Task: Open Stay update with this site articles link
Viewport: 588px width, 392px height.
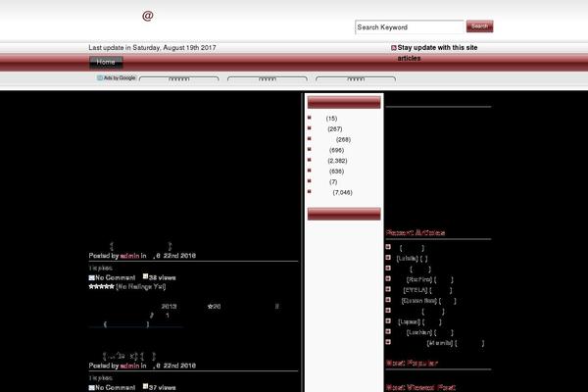Action: [x=437, y=53]
